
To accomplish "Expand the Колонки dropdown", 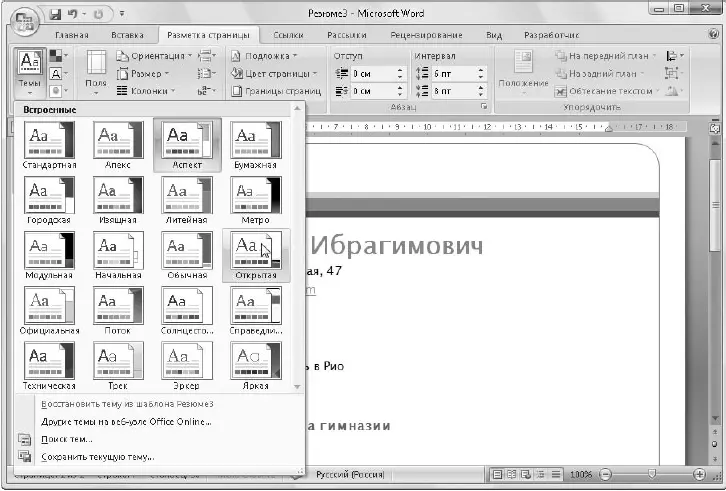I will pyautogui.click(x=146, y=91).
